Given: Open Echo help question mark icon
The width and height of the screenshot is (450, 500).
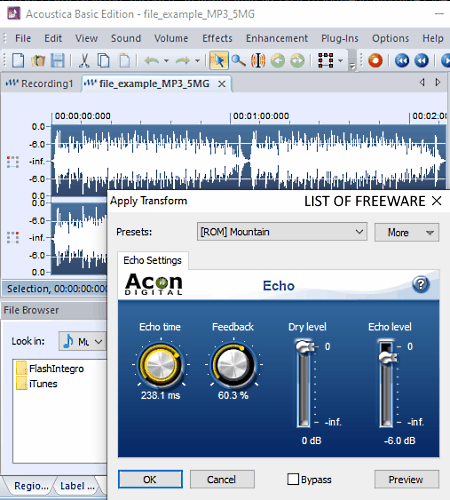Looking at the screenshot, I should pyautogui.click(x=421, y=284).
